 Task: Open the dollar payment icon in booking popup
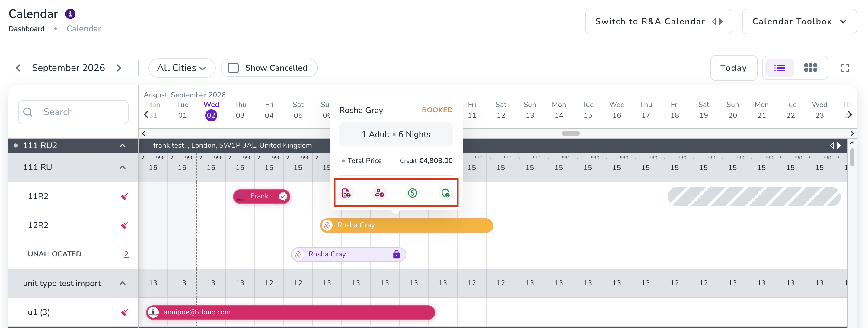[413, 193]
